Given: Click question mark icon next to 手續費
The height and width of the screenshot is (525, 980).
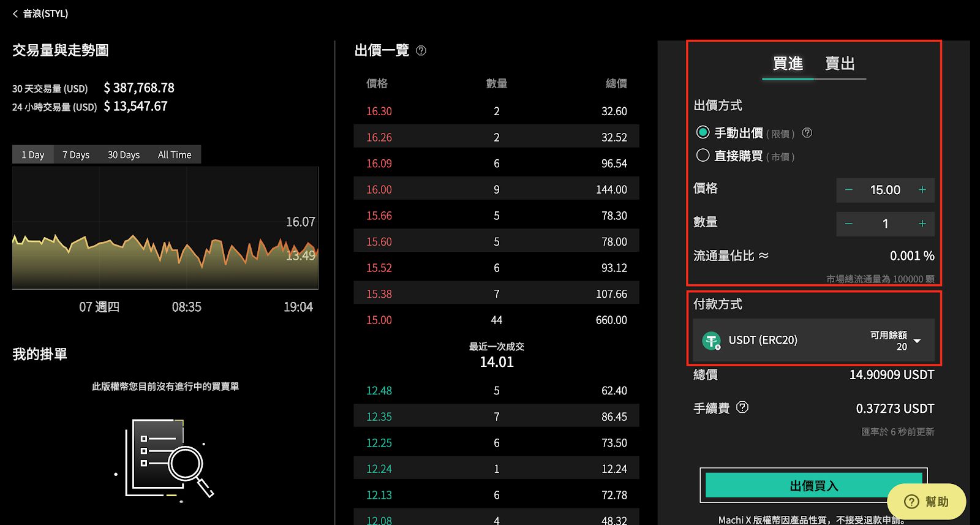Looking at the screenshot, I should click(x=742, y=407).
